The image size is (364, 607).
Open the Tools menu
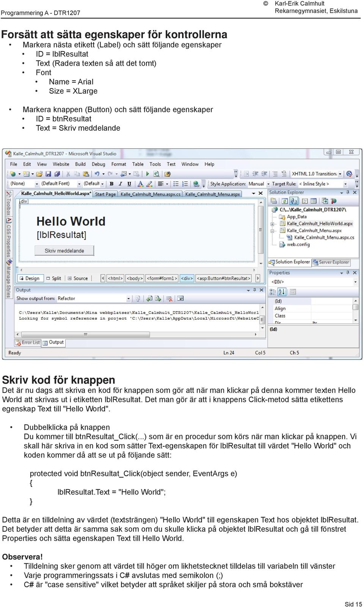(x=155, y=164)
